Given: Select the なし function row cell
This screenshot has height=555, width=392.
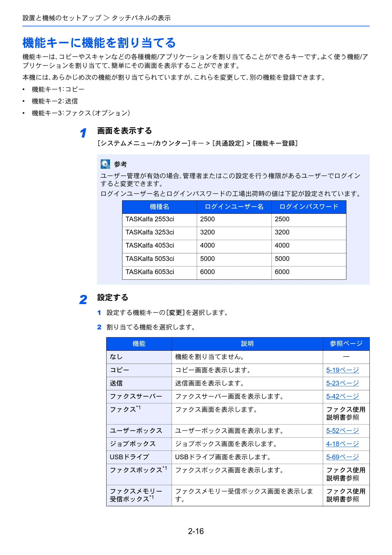Looking at the screenshot, I should [x=139, y=357].
